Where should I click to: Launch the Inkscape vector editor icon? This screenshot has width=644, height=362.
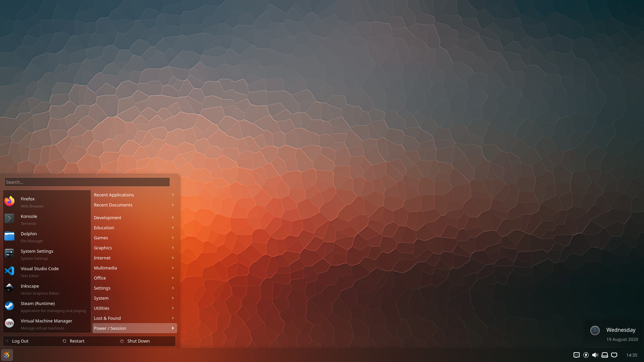9,288
